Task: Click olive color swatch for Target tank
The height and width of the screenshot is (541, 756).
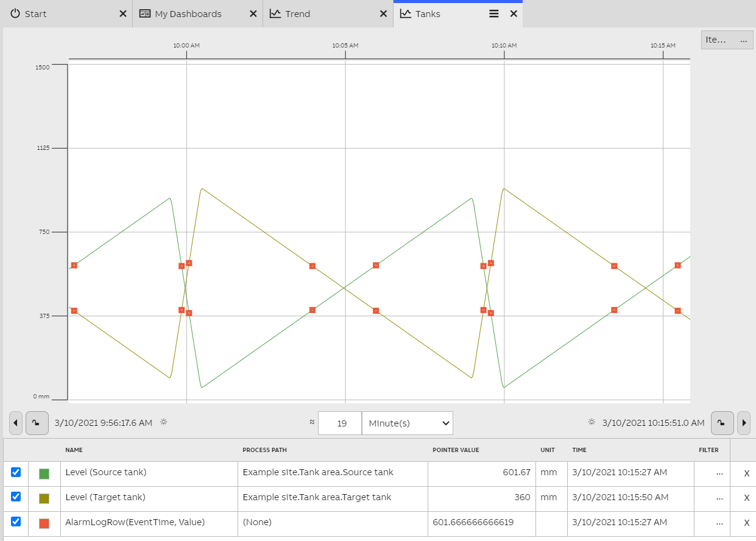Action: coord(44,498)
